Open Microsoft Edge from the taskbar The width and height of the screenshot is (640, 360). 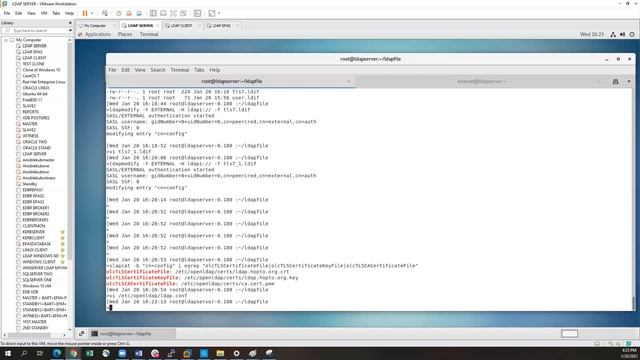[x=57, y=353]
